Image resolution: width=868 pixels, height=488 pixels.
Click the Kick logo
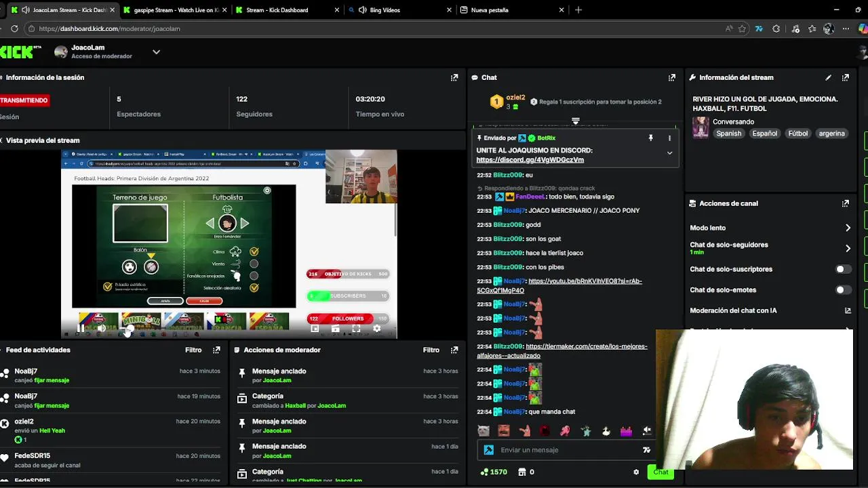click(x=20, y=52)
